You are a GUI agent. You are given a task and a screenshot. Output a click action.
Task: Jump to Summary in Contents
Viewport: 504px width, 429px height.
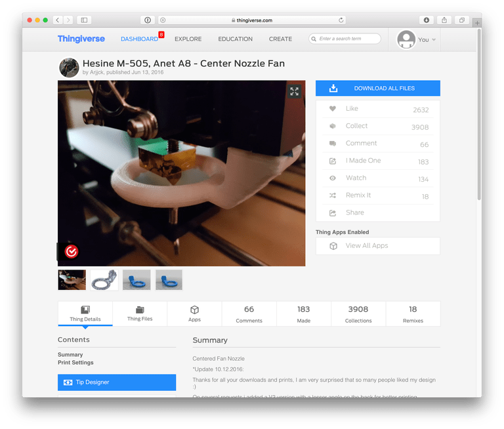pos(70,354)
